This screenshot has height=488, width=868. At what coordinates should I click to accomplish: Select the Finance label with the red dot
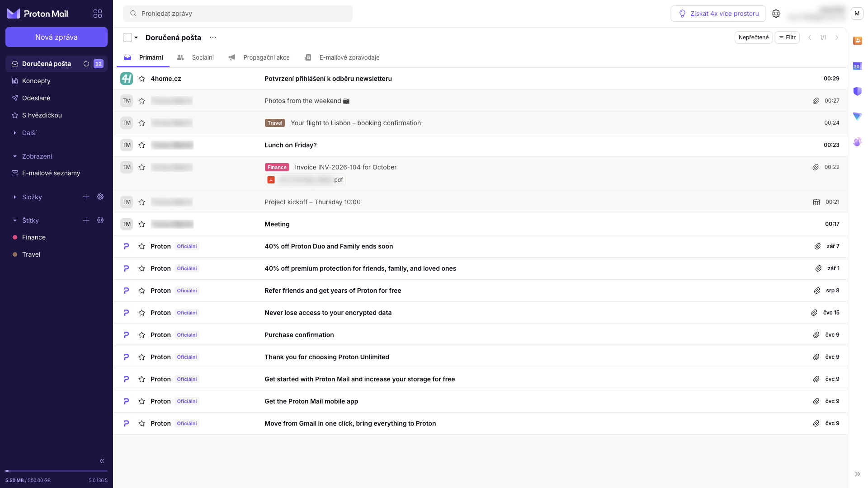(x=57, y=237)
